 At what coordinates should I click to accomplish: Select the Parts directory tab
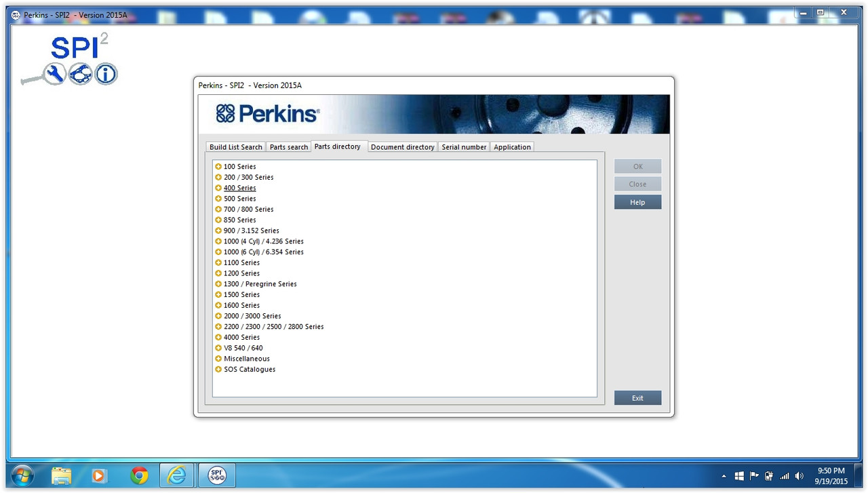click(338, 146)
